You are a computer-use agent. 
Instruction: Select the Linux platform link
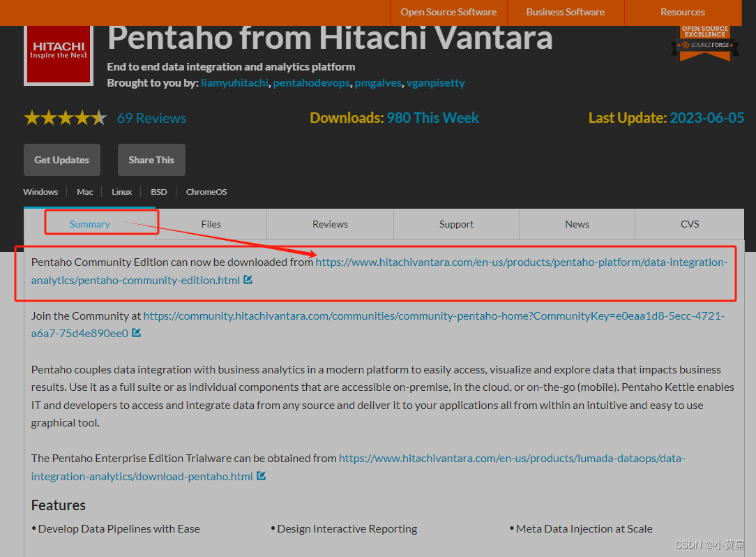click(x=121, y=192)
